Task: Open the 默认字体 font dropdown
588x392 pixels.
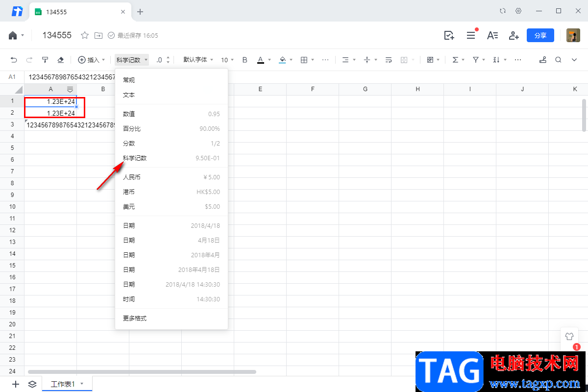Action: click(198, 60)
